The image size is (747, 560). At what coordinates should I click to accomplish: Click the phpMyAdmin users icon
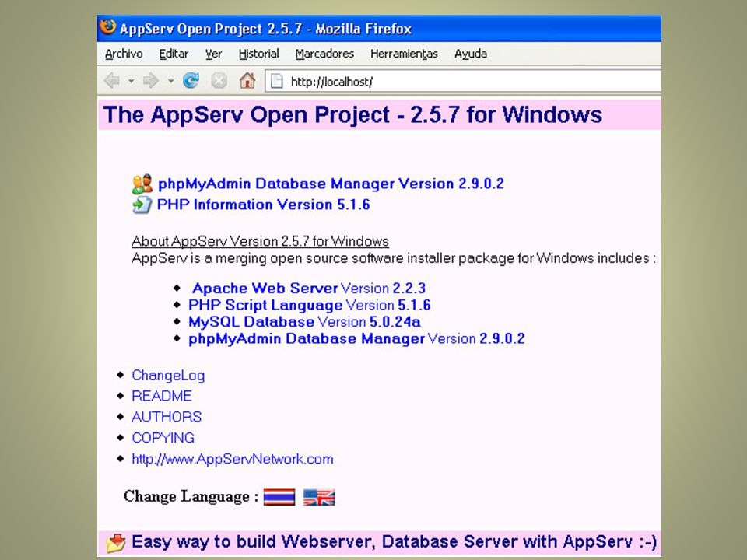click(142, 184)
